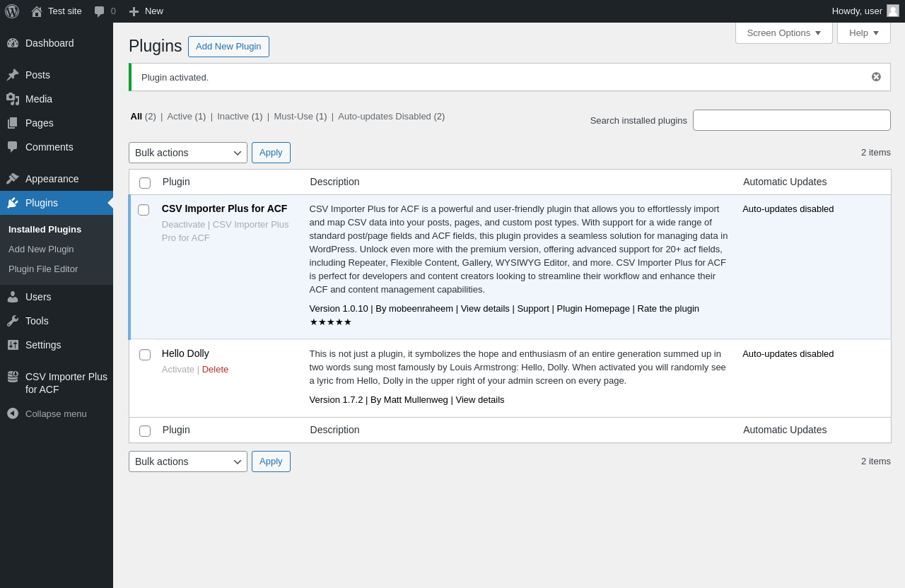Click the Tools wrench icon

point(13,321)
